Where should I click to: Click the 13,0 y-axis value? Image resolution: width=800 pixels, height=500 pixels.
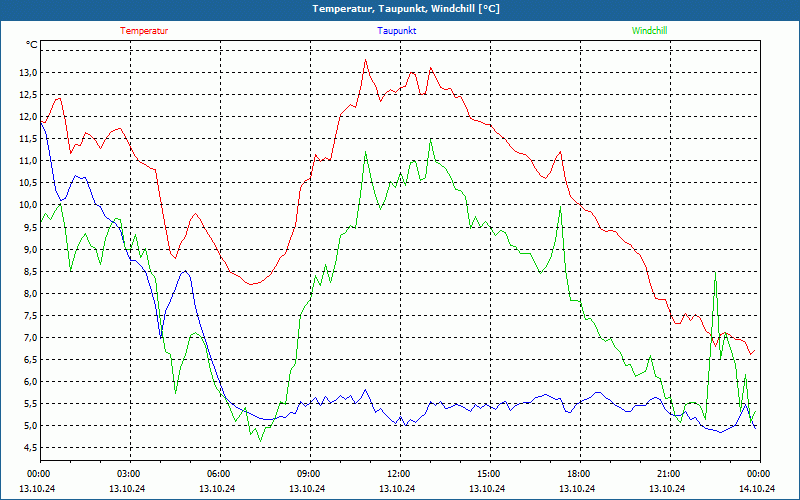pos(28,72)
